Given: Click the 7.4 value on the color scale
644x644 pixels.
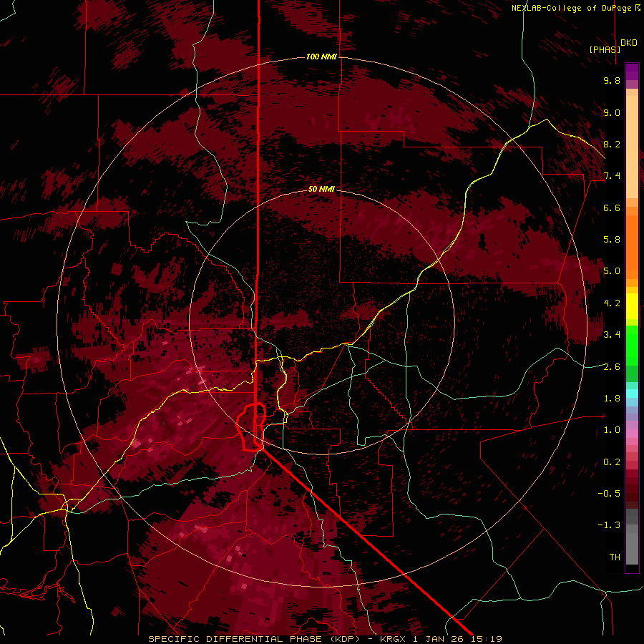Looking at the screenshot, I should click(x=612, y=176).
